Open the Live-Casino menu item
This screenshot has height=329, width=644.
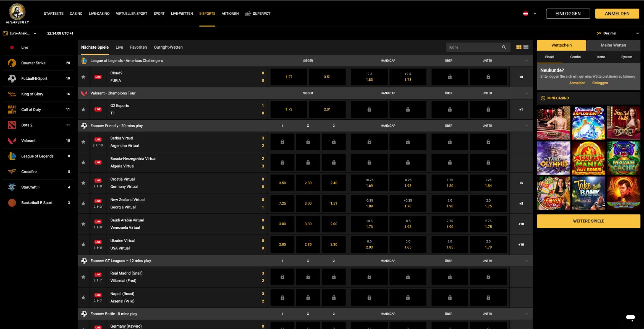tap(99, 14)
